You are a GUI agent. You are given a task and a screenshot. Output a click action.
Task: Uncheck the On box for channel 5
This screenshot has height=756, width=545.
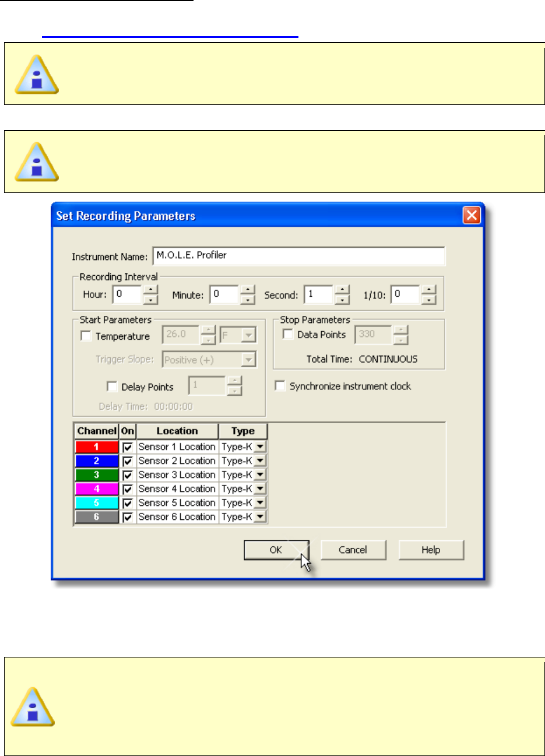[128, 503]
